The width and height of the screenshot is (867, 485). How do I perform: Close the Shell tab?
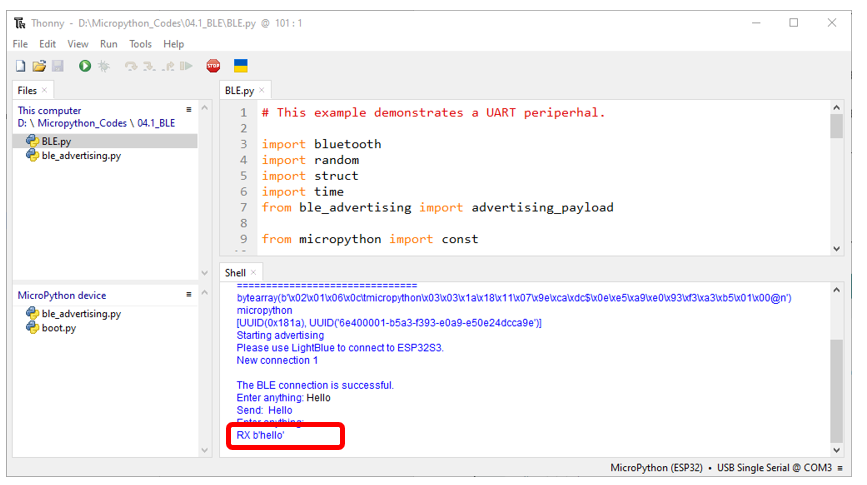tap(253, 272)
